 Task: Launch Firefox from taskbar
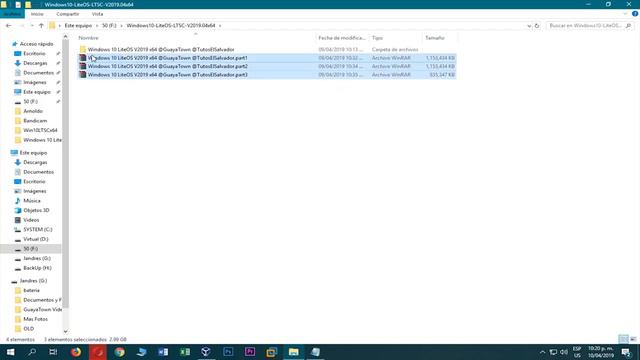click(x=76, y=352)
